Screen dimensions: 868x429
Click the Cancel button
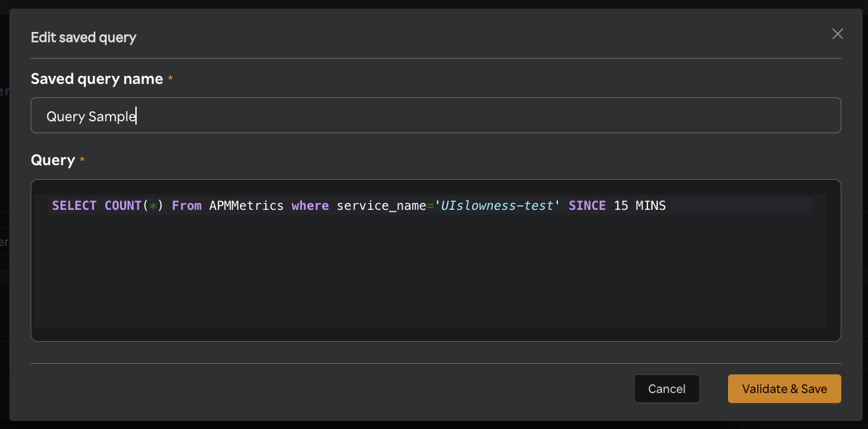pyautogui.click(x=667, y=388)
